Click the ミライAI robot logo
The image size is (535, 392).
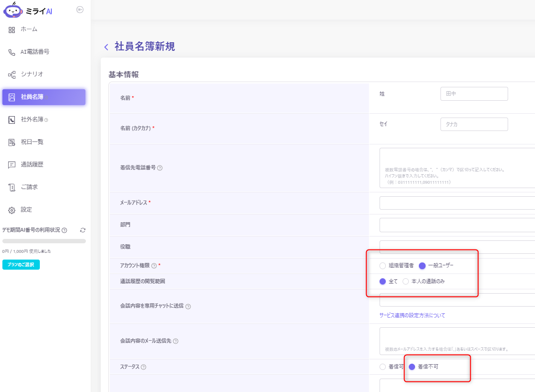coord(13,10)
